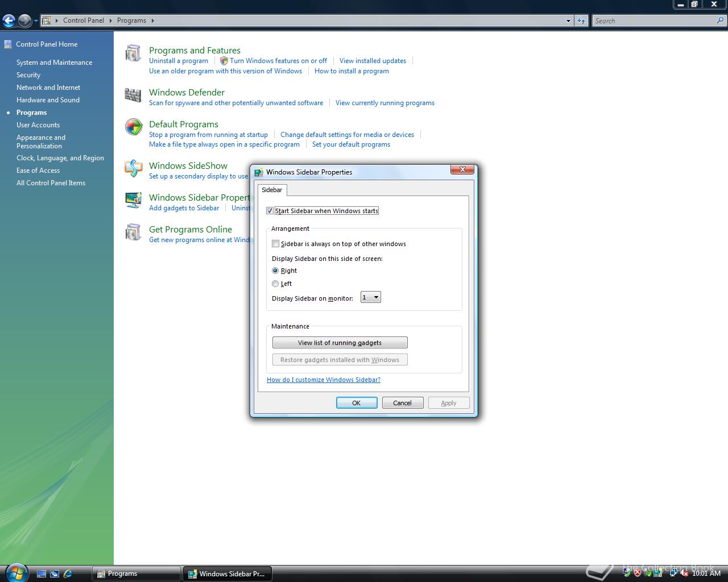Screen dimensions: 728x582
Task: Click the Control Panel breadcrumb in address bar
Action: (84, 20)
